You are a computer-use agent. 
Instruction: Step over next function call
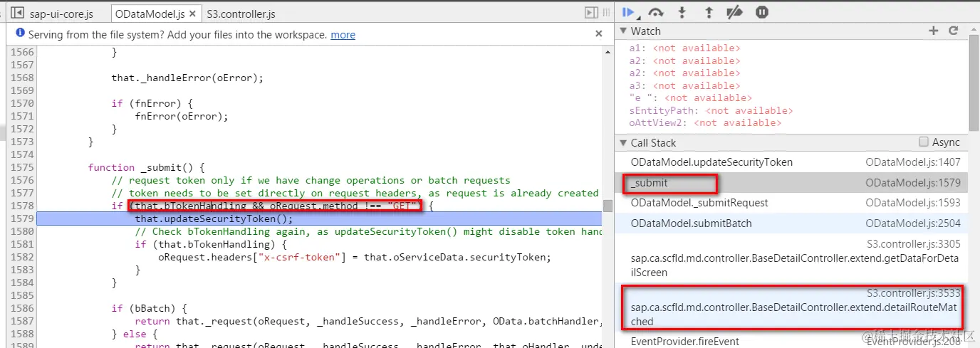coord(656,12)
